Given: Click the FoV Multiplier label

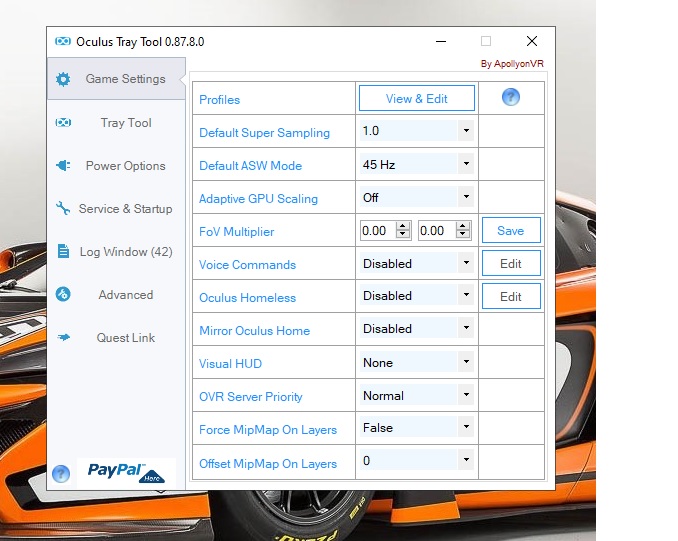Looking at the screenshot, I should pos(237,232).
